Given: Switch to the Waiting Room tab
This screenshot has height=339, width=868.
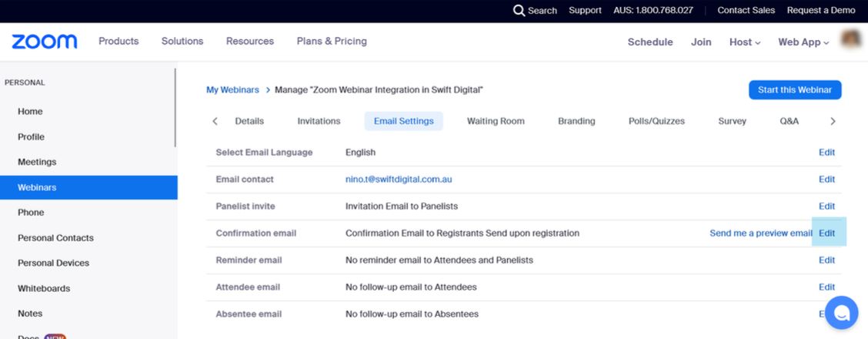Looking at the screenshot, I should [496, 121].
